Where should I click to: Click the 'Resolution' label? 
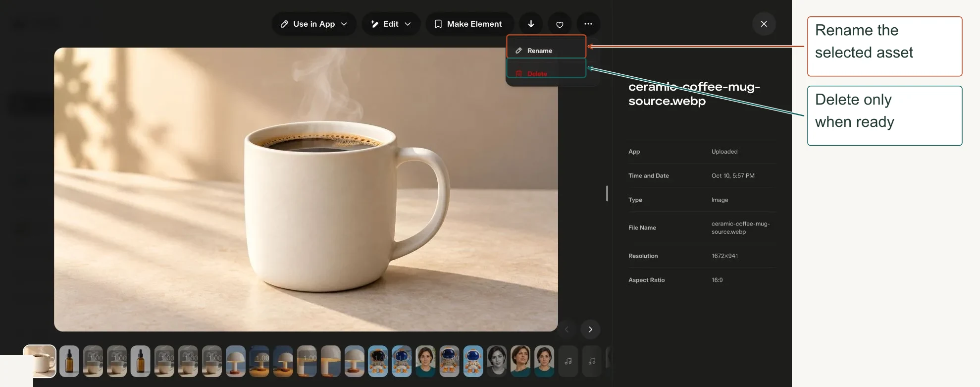pos(643,256)
